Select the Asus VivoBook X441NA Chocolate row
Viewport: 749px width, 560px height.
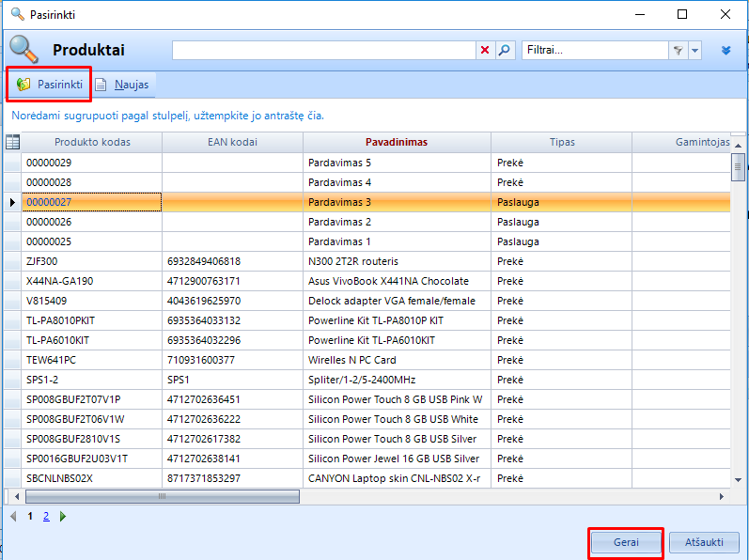395,281
